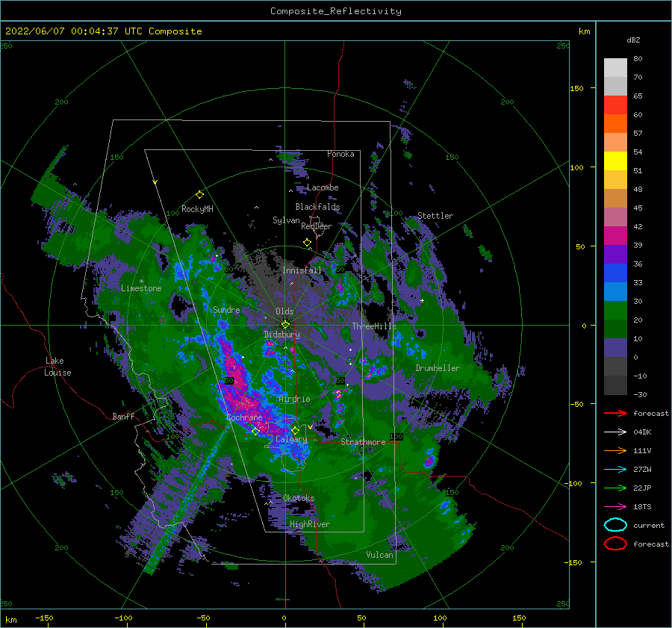Image resolution: width=672 pixels, height=628 pixels.
Task: Click the HighRiver city label
Action: pyautogui.click(x=309, y=525)
